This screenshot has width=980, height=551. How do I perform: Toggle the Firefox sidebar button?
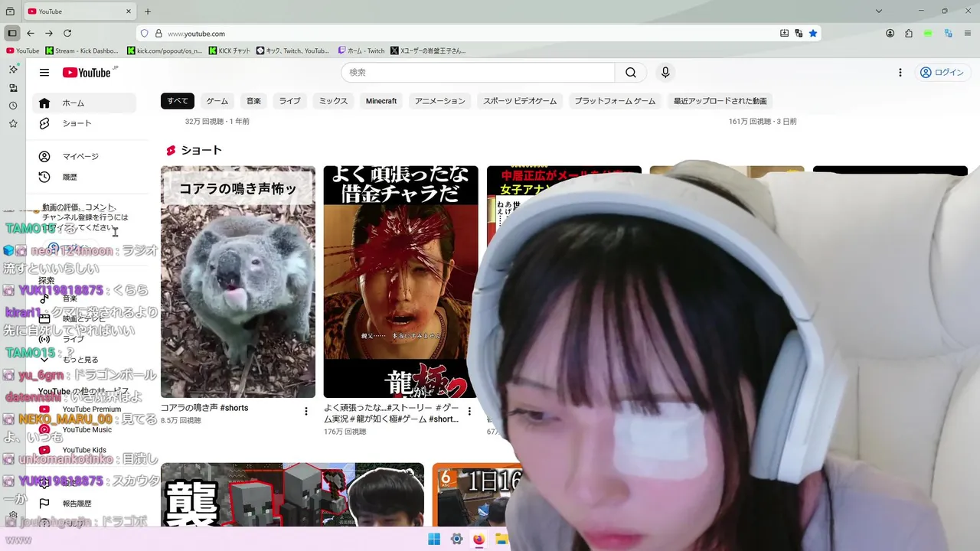pyautogui.click(x=11, y=33)
